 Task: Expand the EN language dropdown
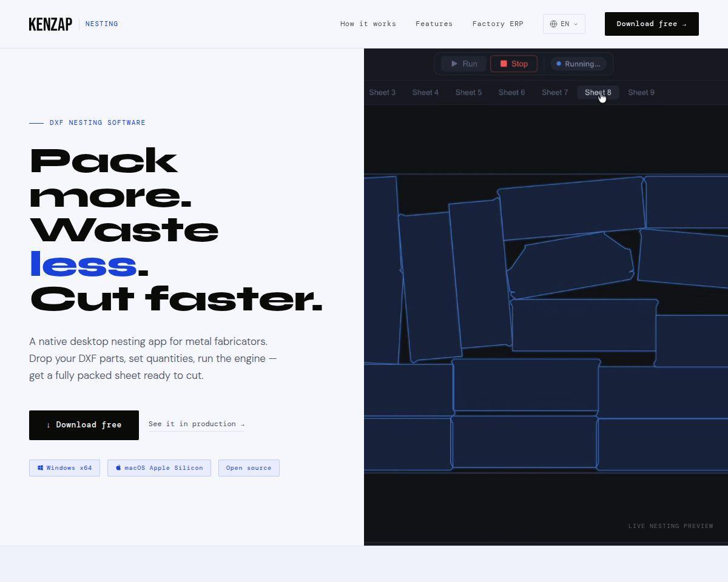(x=564, y=24)
